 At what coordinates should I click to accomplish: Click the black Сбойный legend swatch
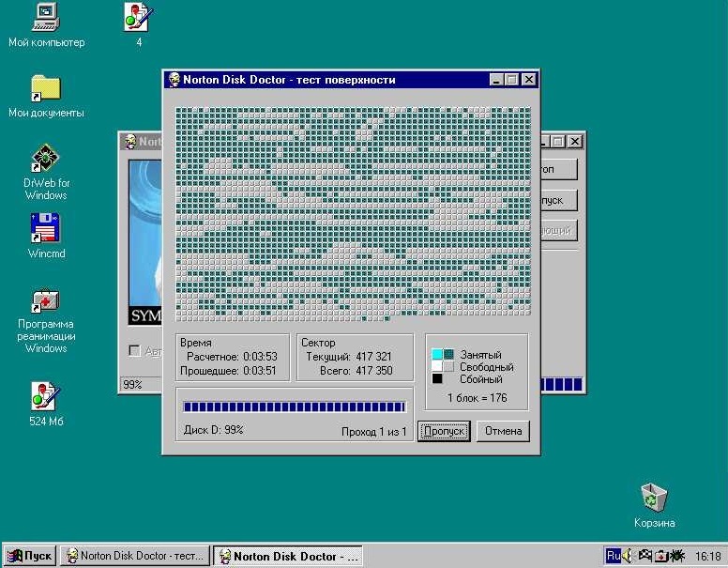click(x=437, y=379)
